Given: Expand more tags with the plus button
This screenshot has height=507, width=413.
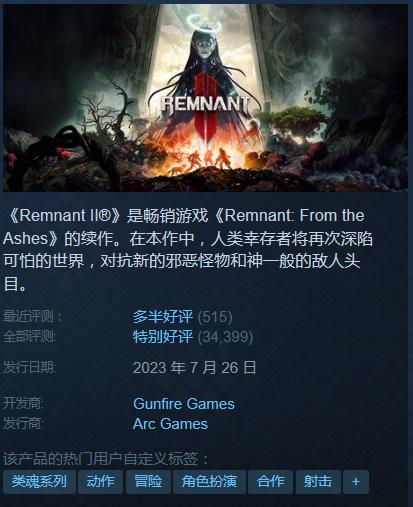Looking at the screenshot, I should point(356,482).
